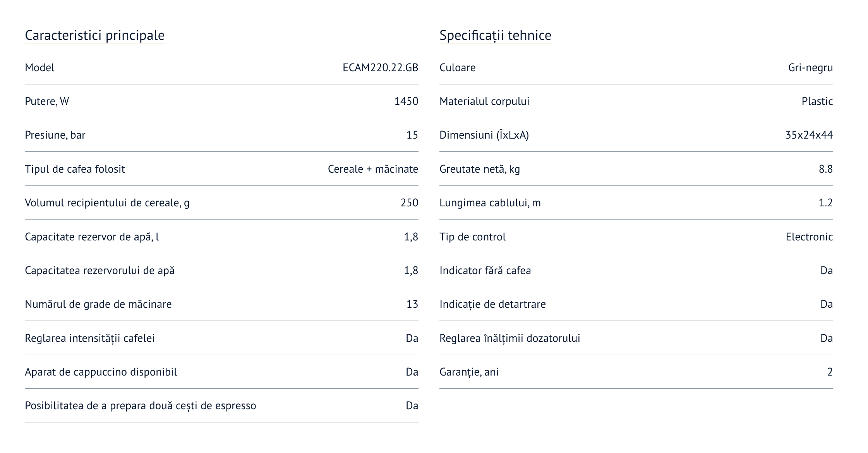Click the Greutate netă, kg label
The width and height of the screenshot is (868, 453).
[479, 169]
